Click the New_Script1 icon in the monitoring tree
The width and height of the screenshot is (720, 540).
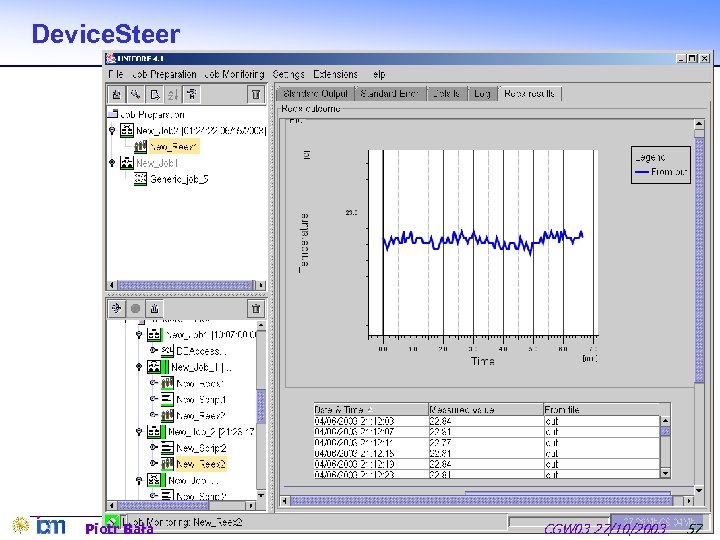pos(167,399)
